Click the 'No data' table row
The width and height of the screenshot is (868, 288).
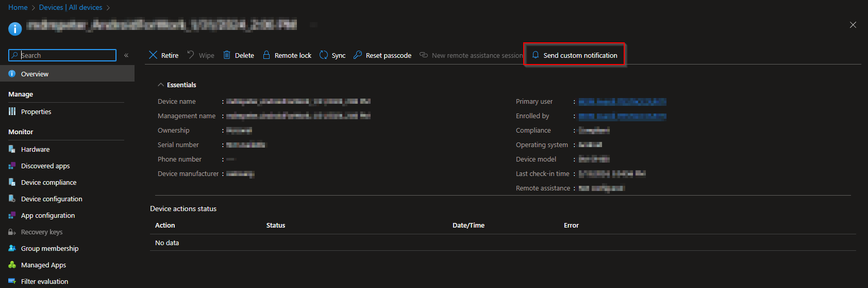(x=503, y=243)
